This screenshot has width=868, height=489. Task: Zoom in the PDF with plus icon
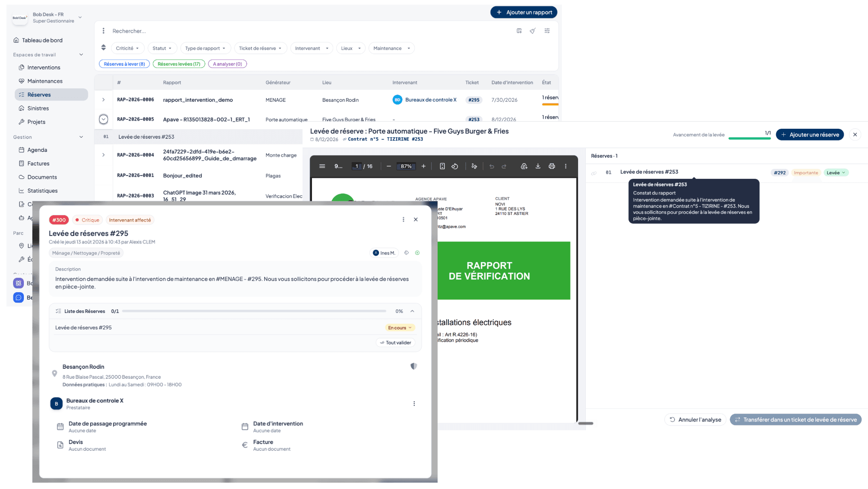click(423, 166)
